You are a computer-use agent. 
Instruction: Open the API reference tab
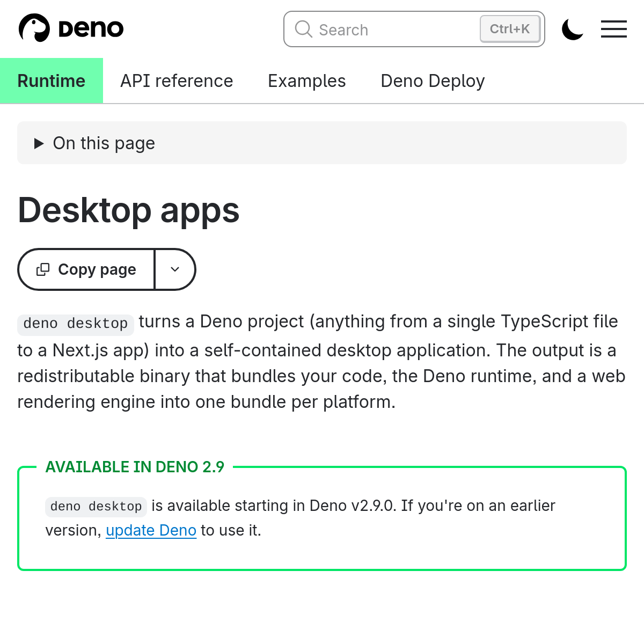pyautogui.click(x=177, y=80)
